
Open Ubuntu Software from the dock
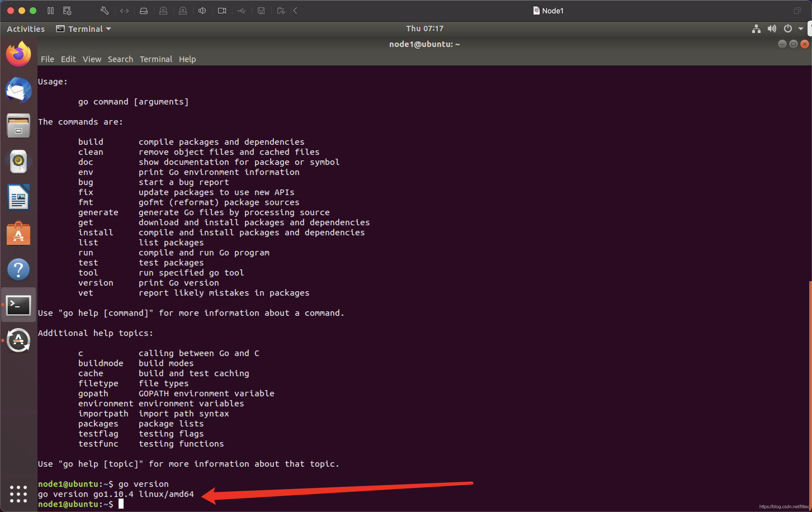18,233
